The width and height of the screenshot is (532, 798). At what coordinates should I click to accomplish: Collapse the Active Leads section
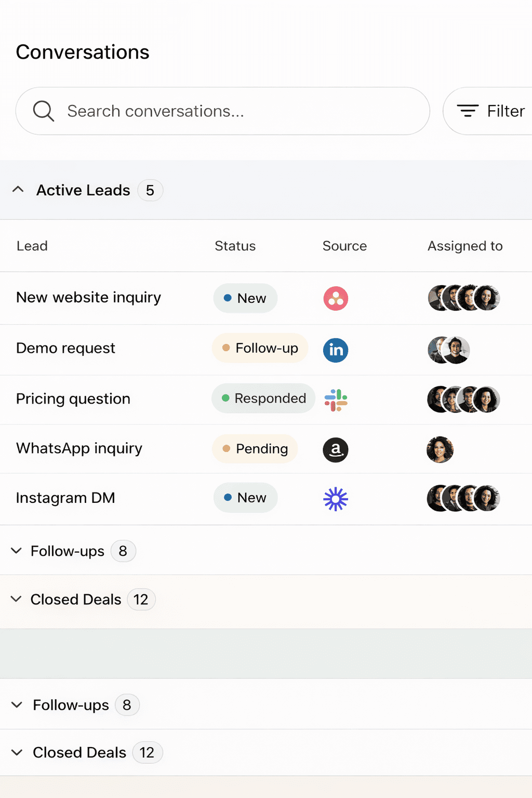point(19,190)
